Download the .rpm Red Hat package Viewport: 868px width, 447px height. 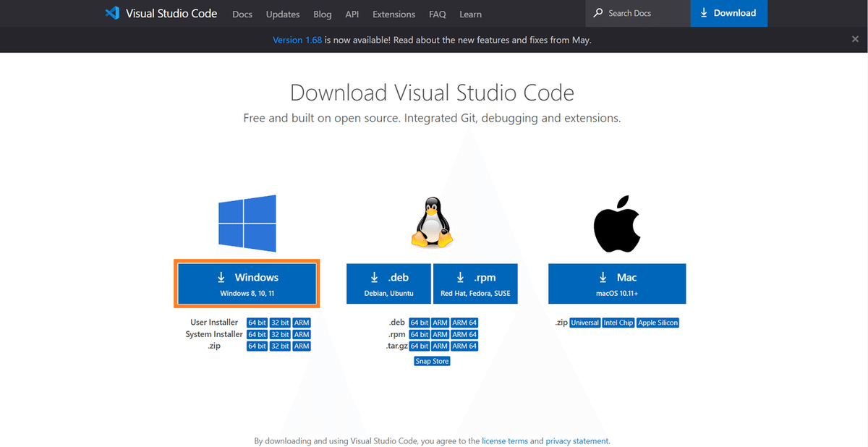[x=475, y=284]
